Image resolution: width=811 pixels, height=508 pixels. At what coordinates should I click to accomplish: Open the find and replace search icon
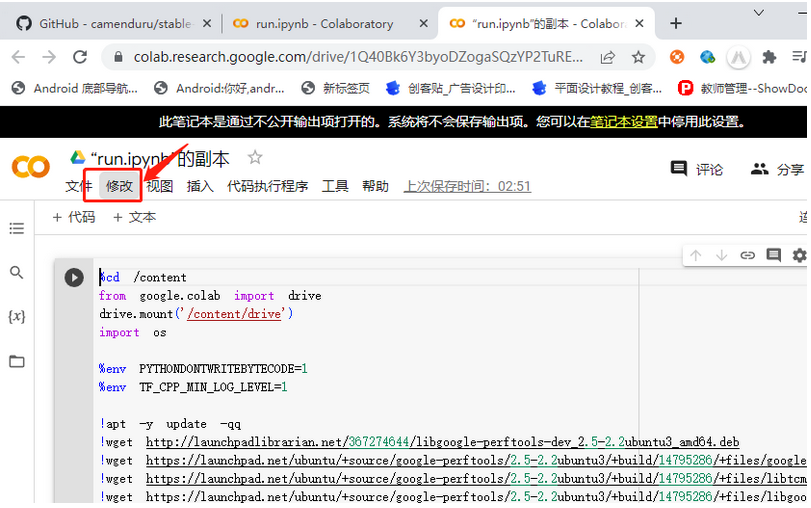17,272
